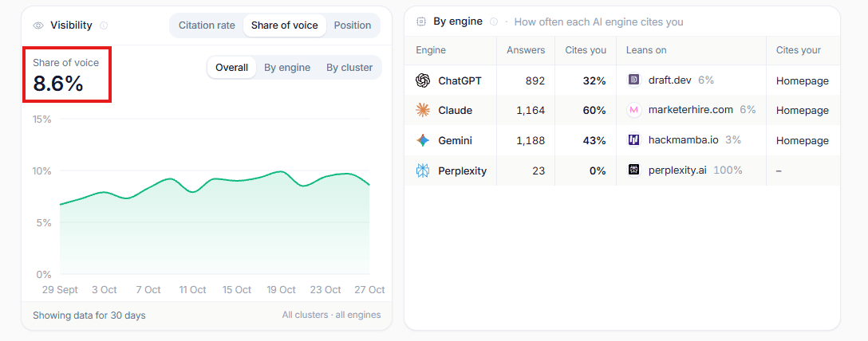The width and height of the screenshot is (868, 341).
Task: Click the ChatGPT logo icon
Action: pos(423,80)
